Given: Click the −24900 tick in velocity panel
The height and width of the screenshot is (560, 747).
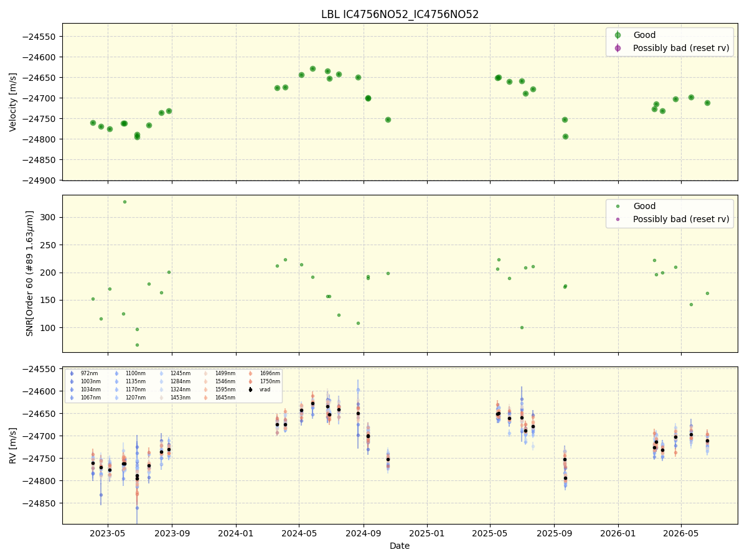Looking at the screenshot, I should coord(40,180).
